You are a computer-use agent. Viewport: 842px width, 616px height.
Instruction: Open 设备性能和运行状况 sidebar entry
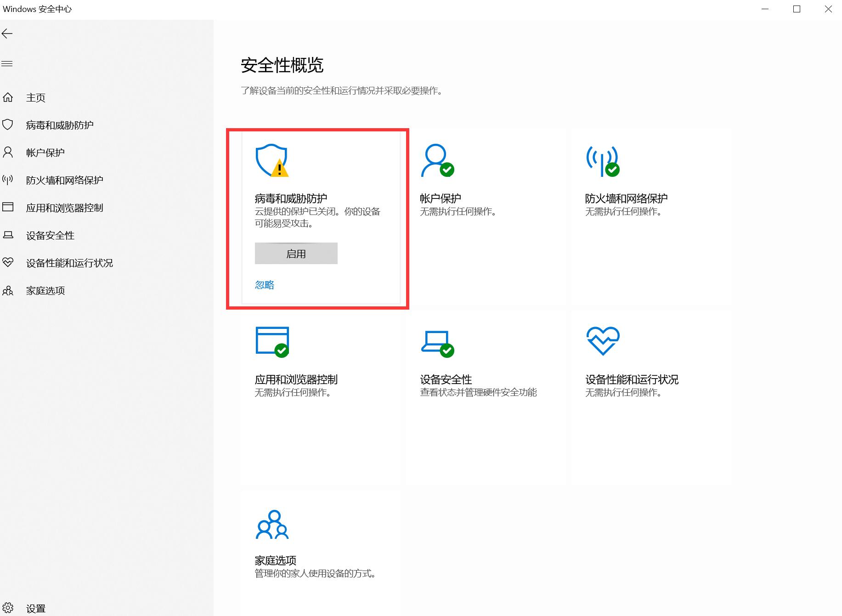(69, 263)
